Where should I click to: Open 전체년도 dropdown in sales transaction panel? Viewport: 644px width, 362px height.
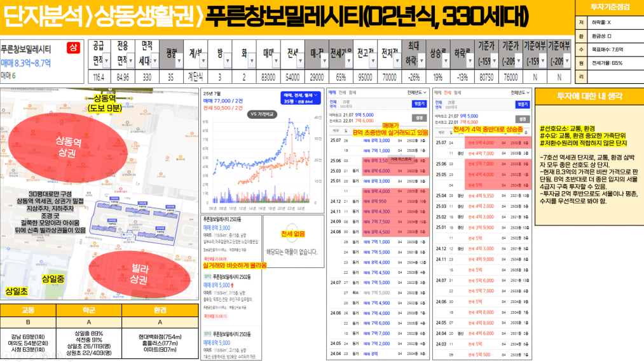[x=417, y=92]
